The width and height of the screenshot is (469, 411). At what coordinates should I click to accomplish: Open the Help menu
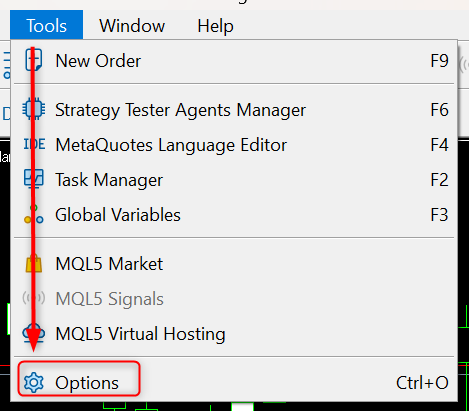click(x=215, y=26)
